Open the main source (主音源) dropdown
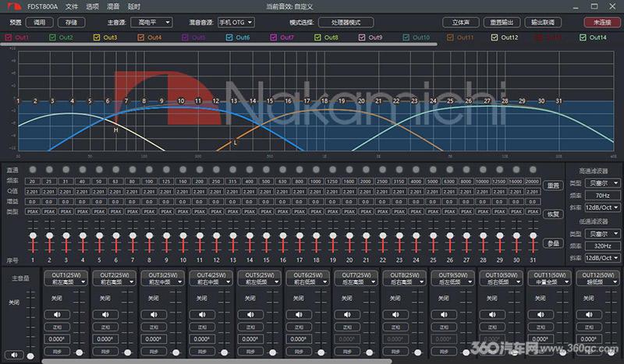Image resolution: width=624 pixels, height=364 pixels. click(x=151, y=23)
